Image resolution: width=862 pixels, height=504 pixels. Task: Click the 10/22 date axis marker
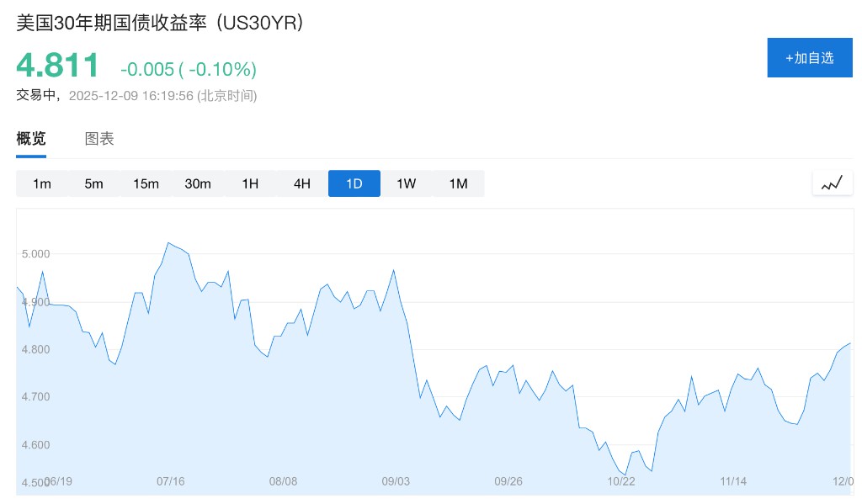click(x=621, y=481)
